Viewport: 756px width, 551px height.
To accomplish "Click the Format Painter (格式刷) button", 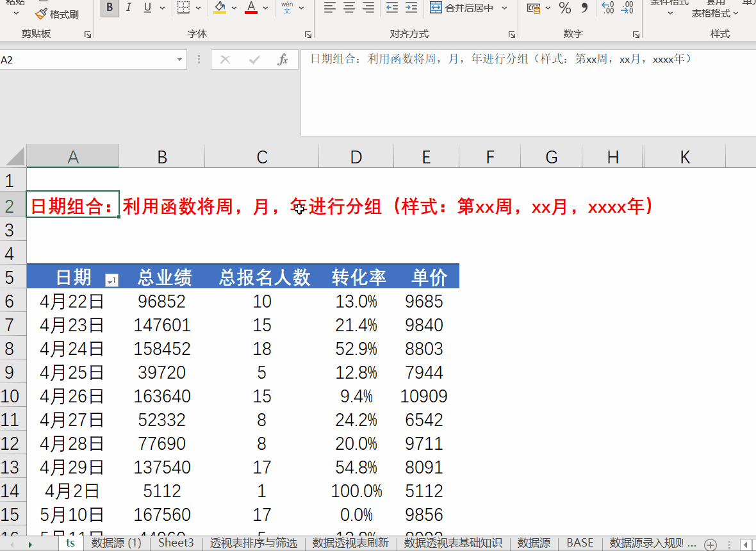I will (58, 13).
